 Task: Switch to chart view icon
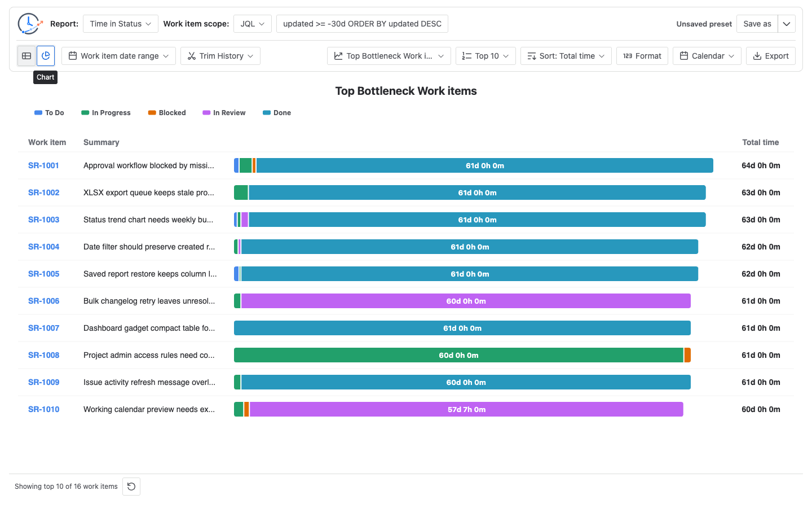tap(46, 56)
